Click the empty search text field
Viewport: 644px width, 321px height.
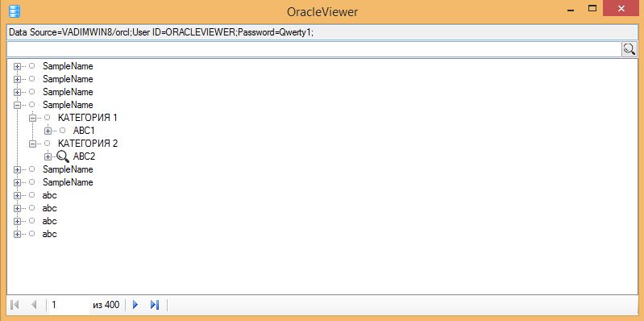coord(314,49)
